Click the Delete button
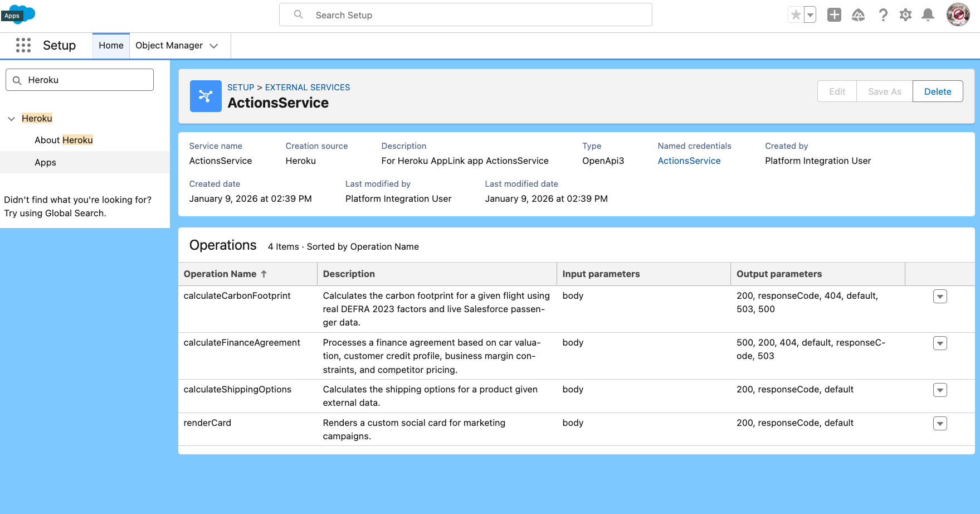This screenshot has width=980, height=514. (x=938, y=91)
